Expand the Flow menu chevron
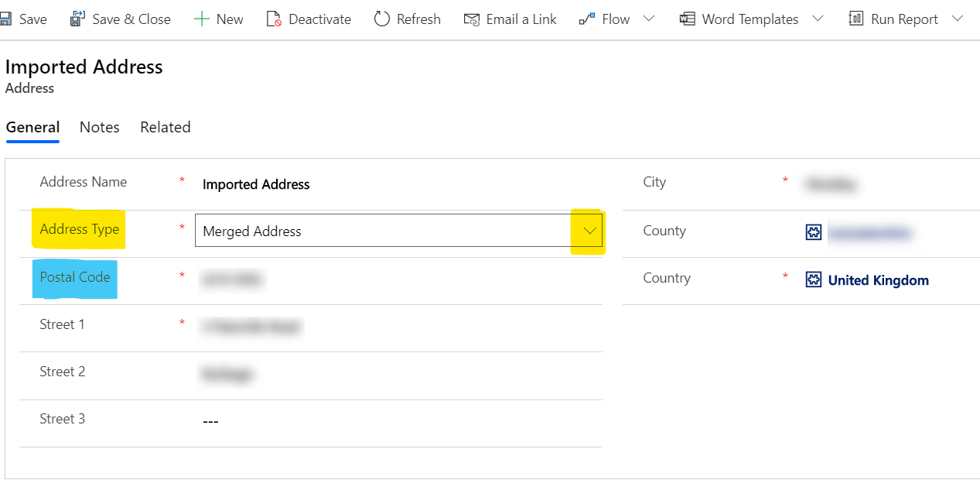The height and width of the screenshot is (497, 980). [647, 19]
